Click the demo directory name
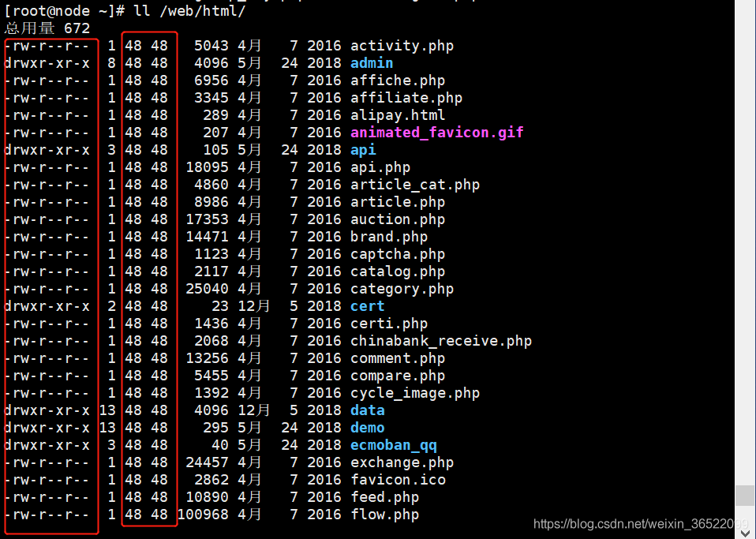 click(x=368, y=428)
